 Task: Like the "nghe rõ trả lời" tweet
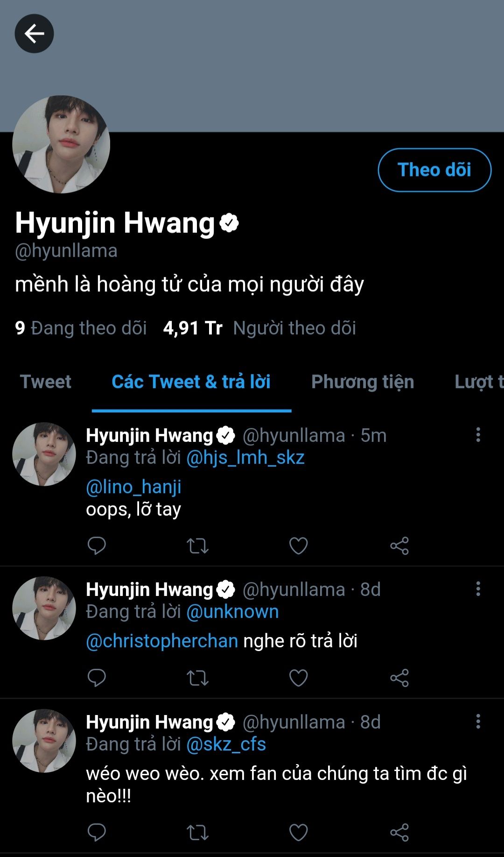[298, 678]
